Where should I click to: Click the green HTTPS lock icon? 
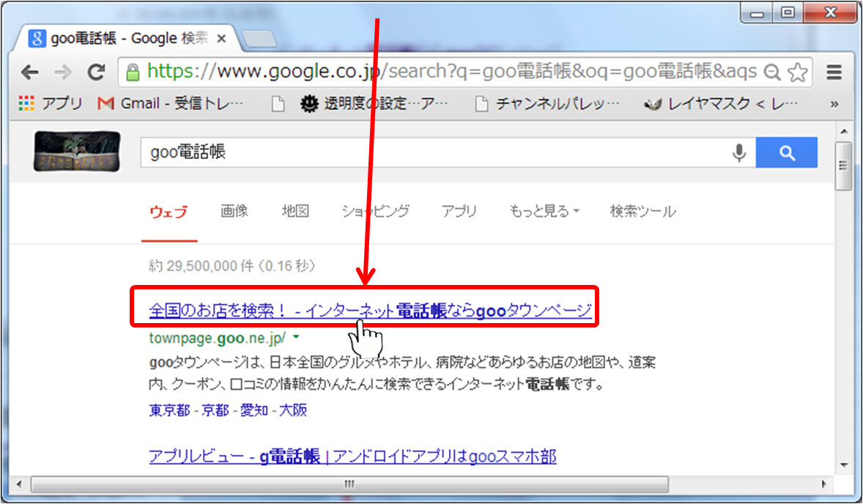133,72
